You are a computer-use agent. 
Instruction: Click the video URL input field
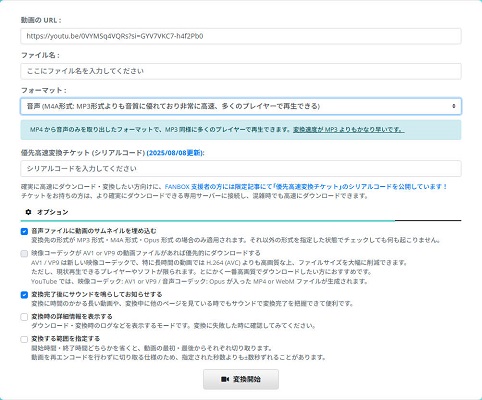coord(241,36)
